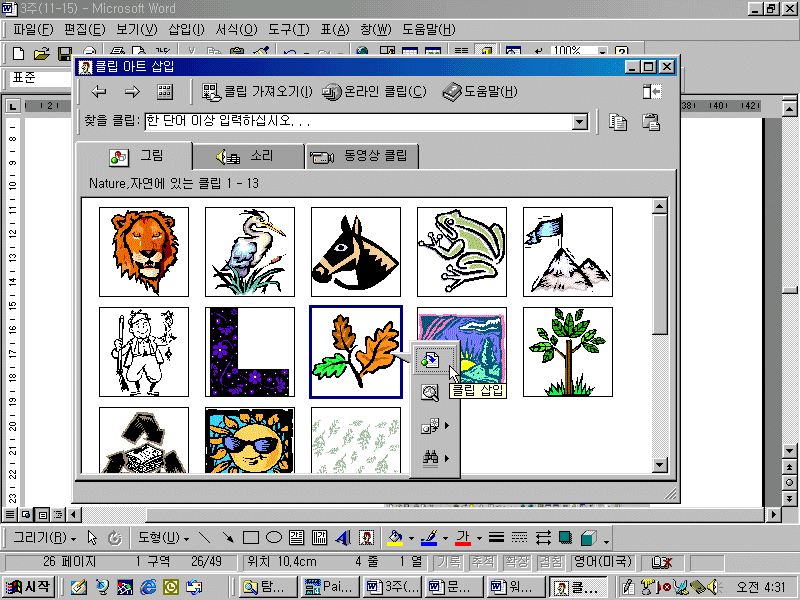Switch to the Pai... taskbar button
Viewport: 800px width, 600px height.
click(x=330, y=587)
